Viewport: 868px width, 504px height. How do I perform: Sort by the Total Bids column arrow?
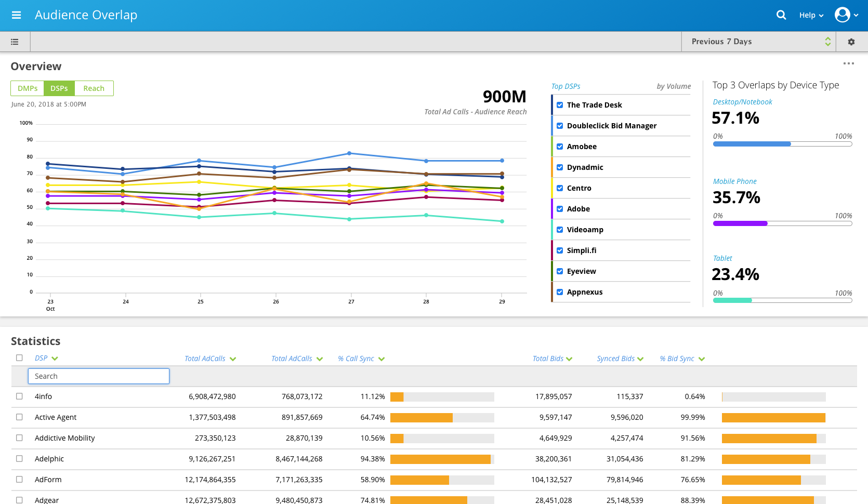coord(570,359)
